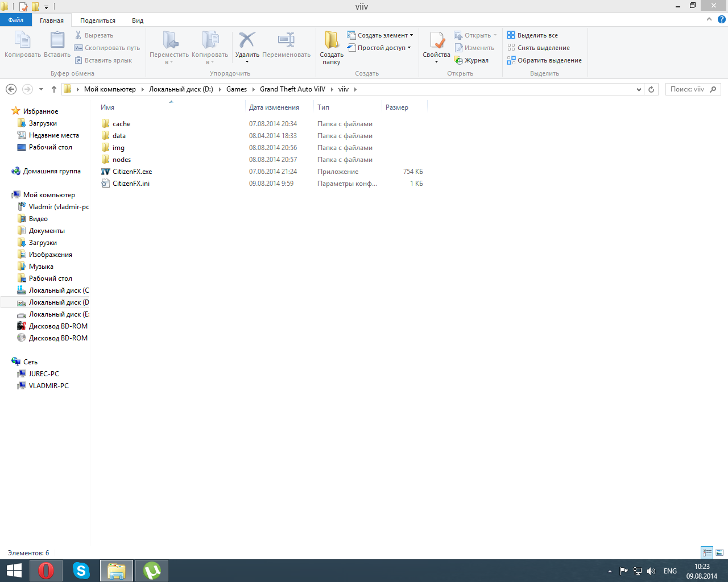Switch to large thumbnails view icon
The height and width of the screenshot is (582, 728).
point(719,552)
